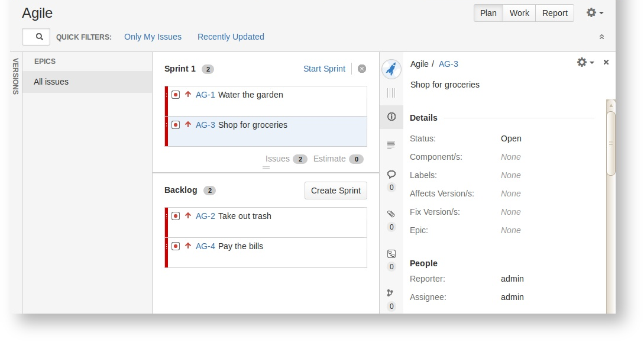Toggle the Recently Updated quick filter
This screenshot has width=644, height=342.
(231, 37)
